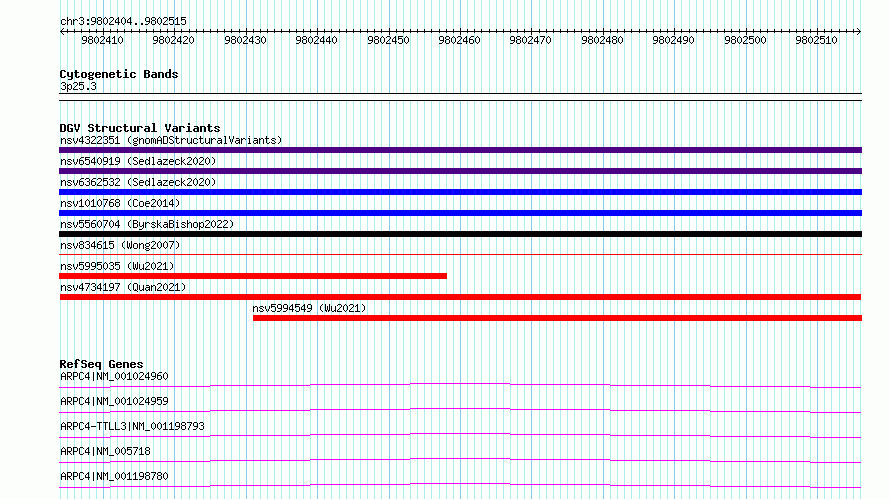Click the 9802440 ruler position
The width and height of the screenshot is (890, 499).
click(x=316, y=40)
